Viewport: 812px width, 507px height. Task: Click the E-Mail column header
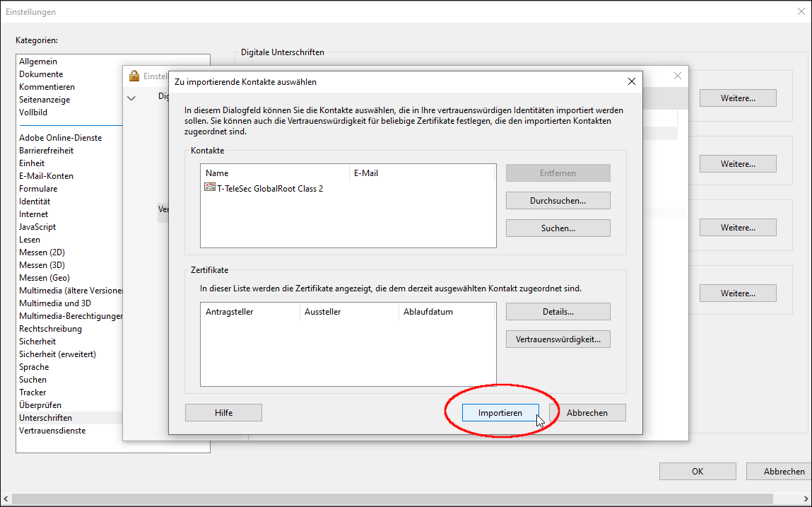pos(423,173)
